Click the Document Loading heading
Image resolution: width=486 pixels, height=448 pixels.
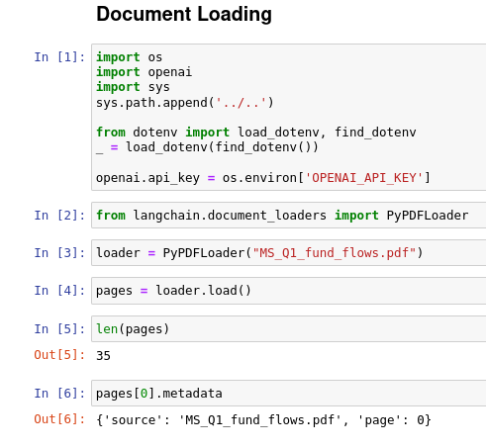point(184,14)
